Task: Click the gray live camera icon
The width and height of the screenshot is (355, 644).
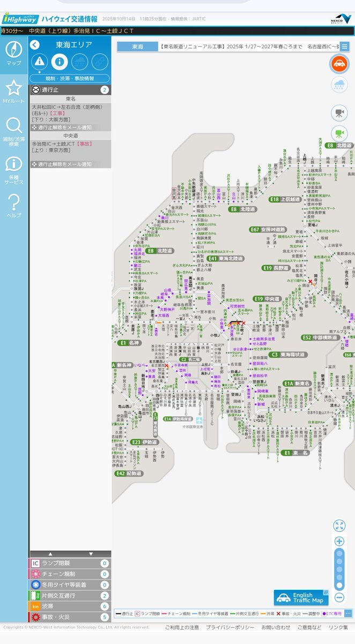Action: click(339, 113)
